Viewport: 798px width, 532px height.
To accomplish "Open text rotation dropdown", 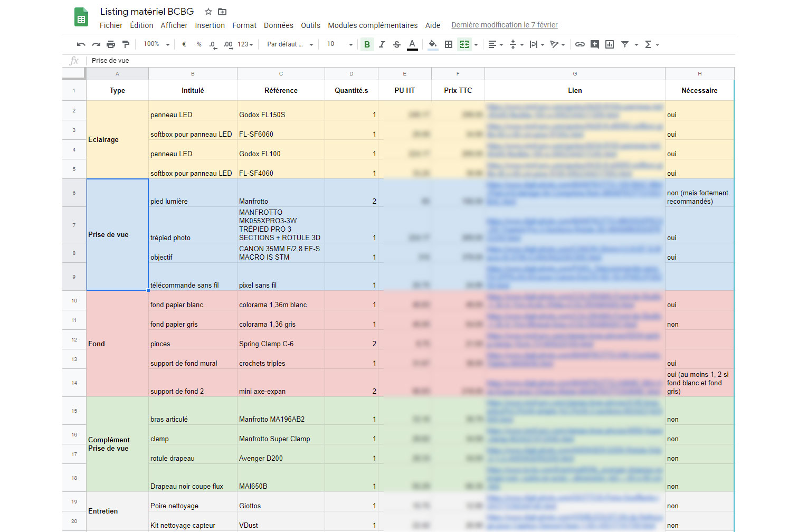I will pos(557,44).
